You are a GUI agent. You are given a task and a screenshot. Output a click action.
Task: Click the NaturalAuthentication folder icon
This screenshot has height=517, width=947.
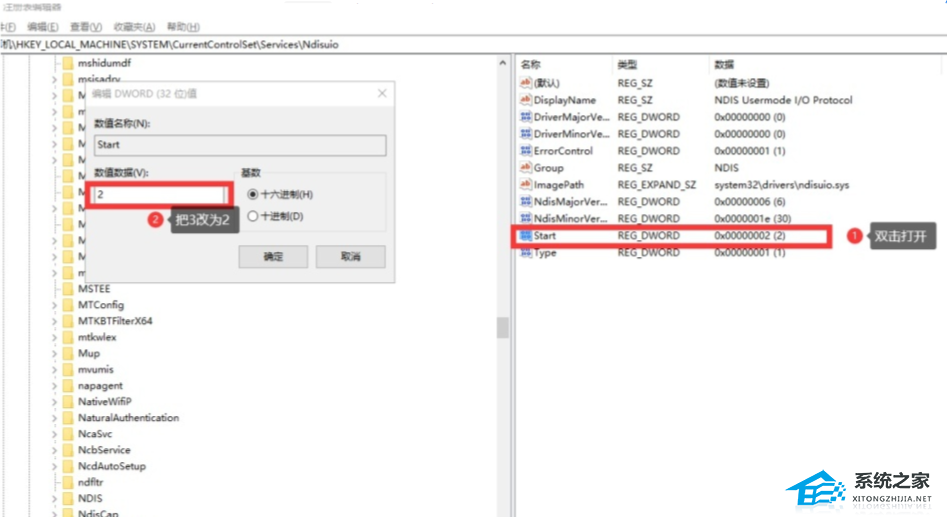(68, 417)
